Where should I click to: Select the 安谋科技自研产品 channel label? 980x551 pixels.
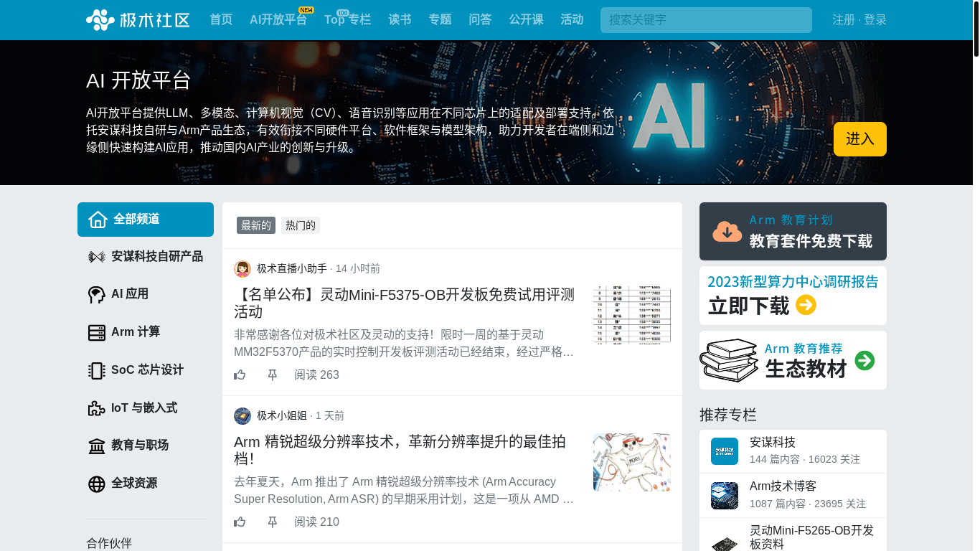(157, 257)
